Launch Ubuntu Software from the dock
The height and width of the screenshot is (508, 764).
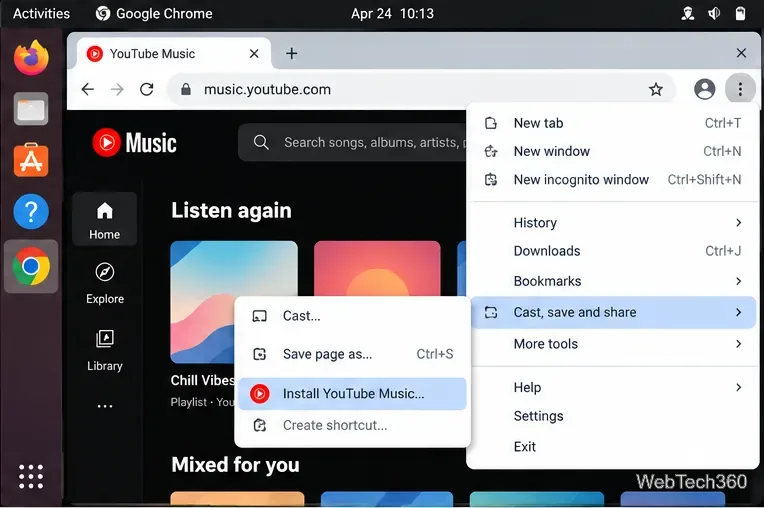tap(31, 160)
